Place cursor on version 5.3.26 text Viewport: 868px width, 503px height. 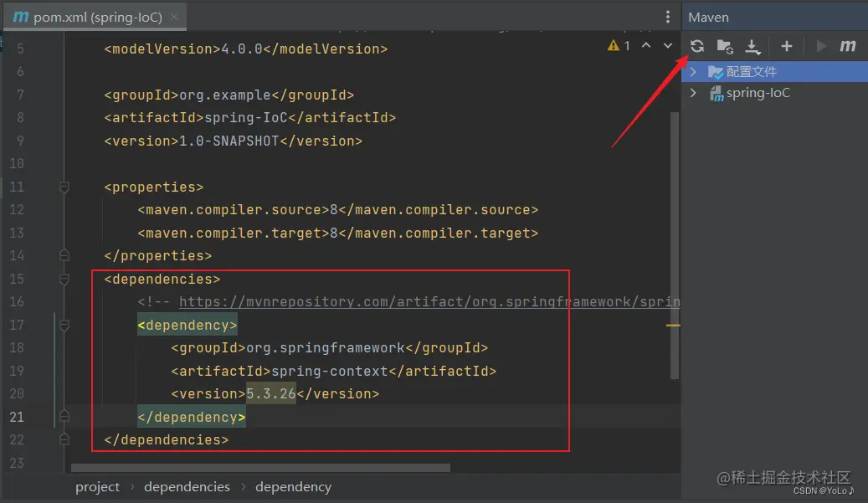(x=271, y=393)
